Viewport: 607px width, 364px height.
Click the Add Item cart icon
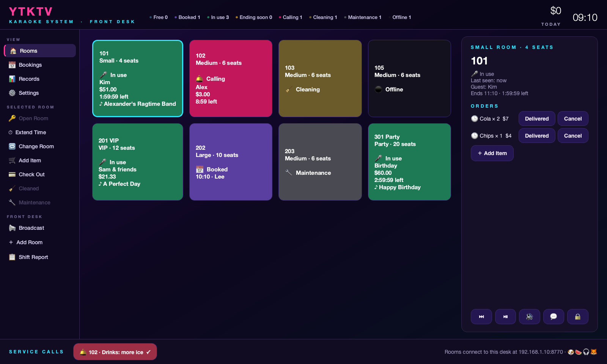pos(12,160)
